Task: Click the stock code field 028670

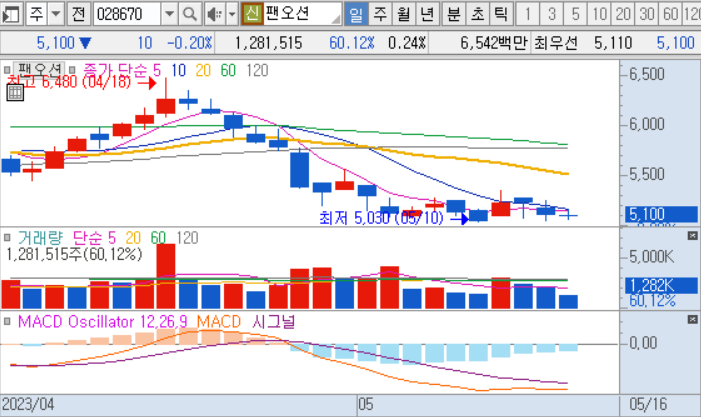Action: pyautogui.click(x=127, y=14)
